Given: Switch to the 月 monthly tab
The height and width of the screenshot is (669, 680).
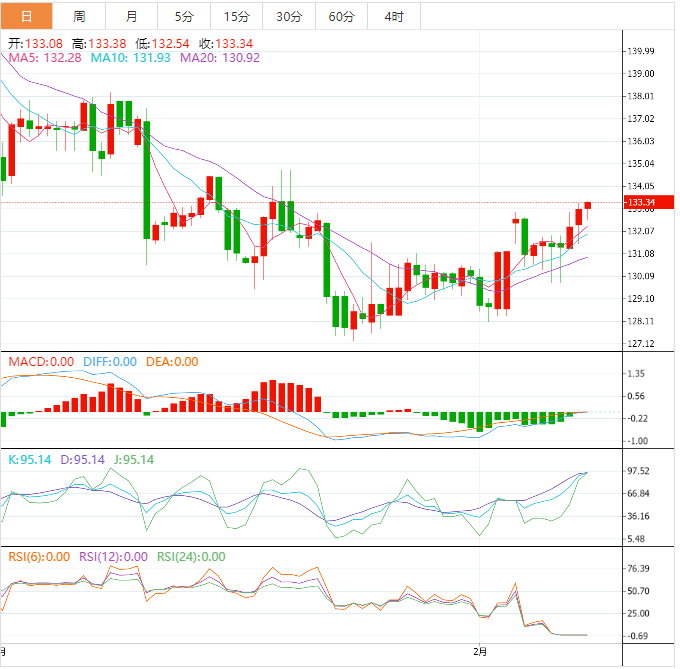Looking at the screenshot, I should coord(131,16).
